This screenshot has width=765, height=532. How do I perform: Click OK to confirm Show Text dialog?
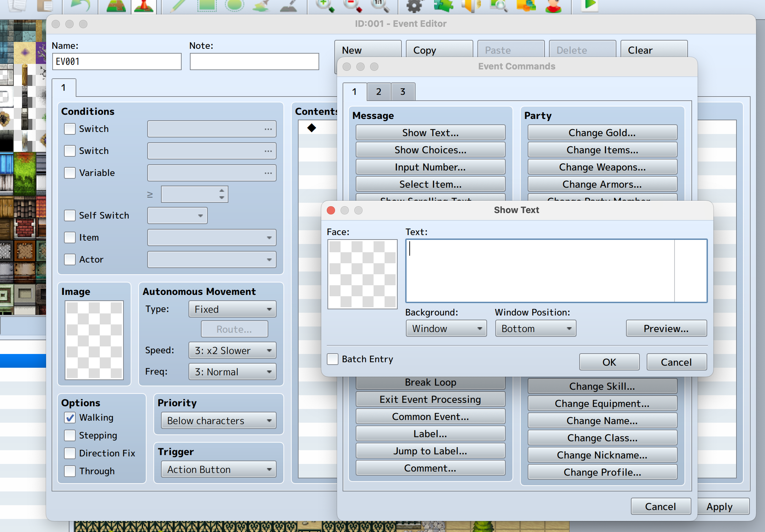click(608, 362)
